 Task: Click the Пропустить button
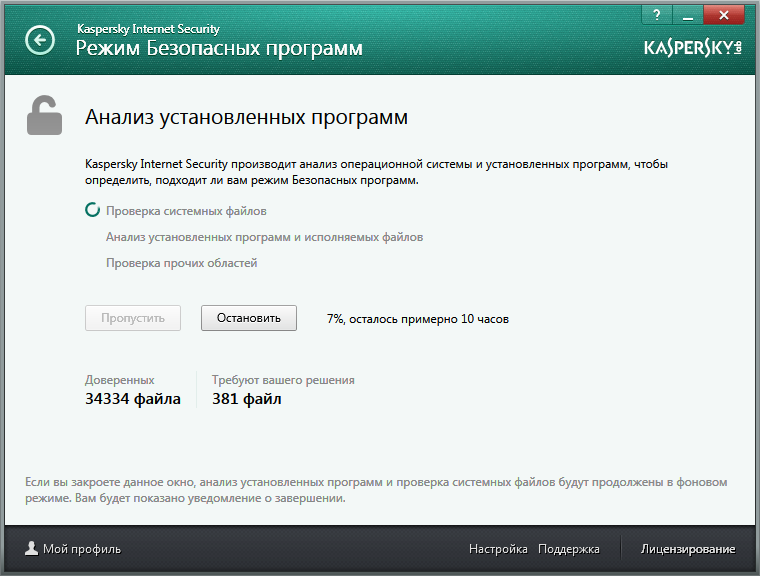(x=133, y=318)
